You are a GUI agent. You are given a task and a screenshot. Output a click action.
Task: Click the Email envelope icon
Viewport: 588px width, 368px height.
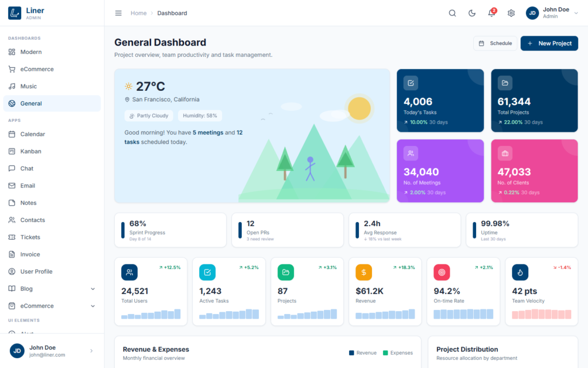coord(12,186)
